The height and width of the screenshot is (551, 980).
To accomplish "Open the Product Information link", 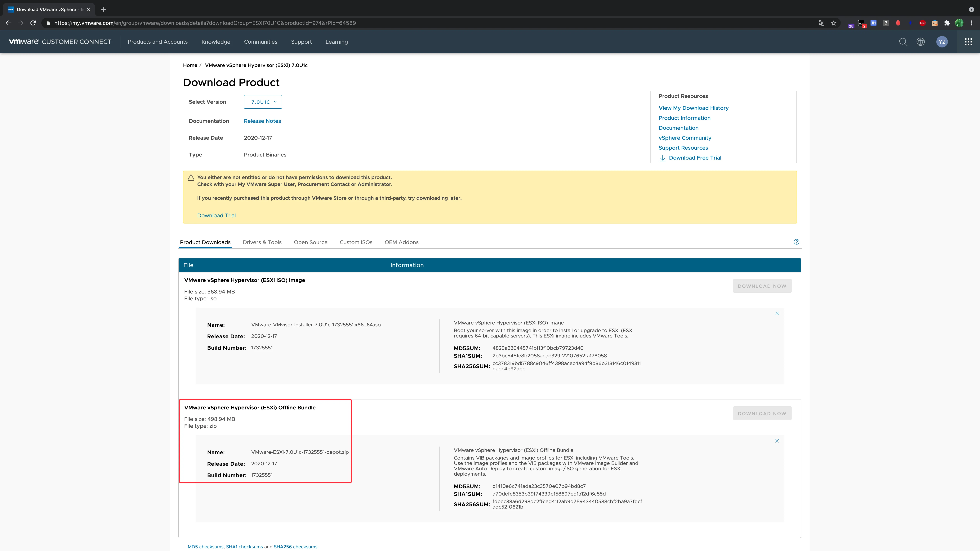I will click(x=684, y=118).
